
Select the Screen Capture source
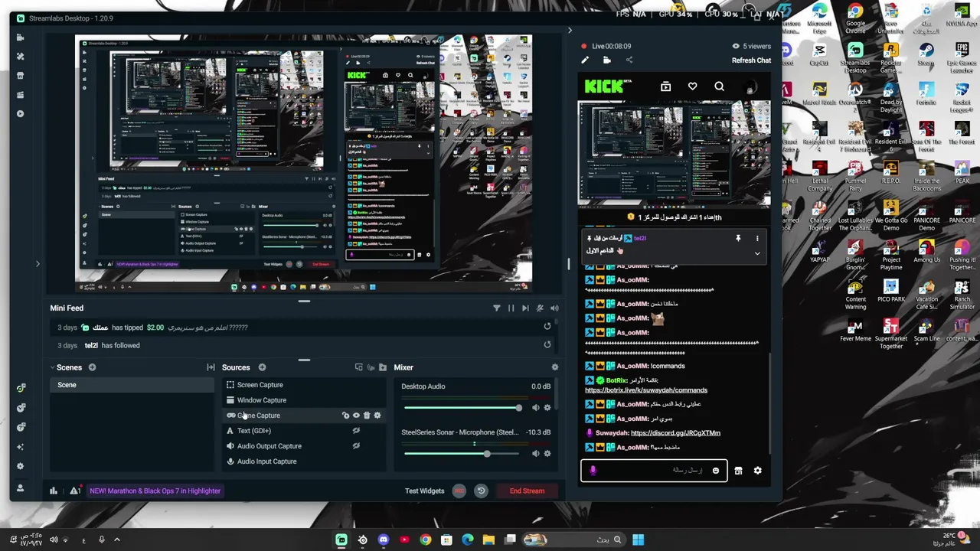(x=304, y=385)
